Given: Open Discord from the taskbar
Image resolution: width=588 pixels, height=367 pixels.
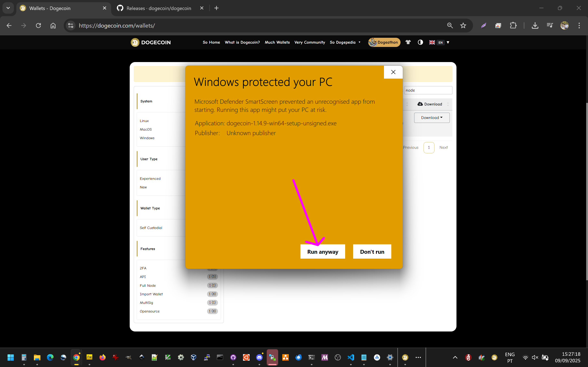Looking at the screenshot, I should [x=259, y=357].
